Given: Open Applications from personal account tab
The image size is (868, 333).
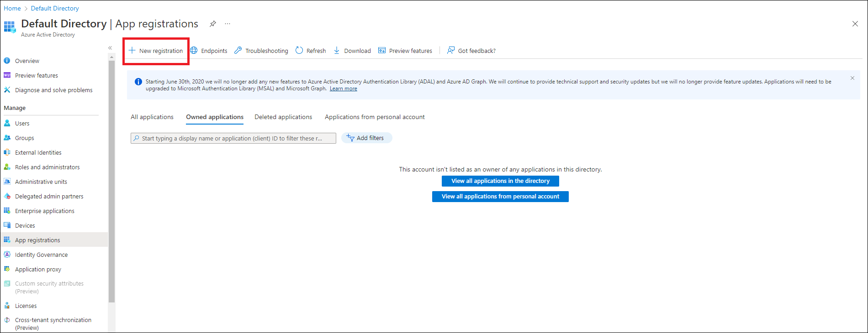Looking at the screenshot, I should 375,117.
